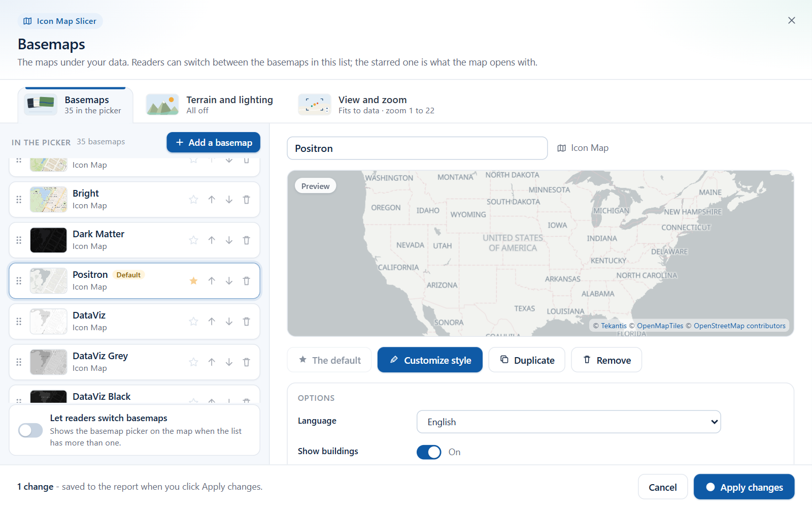812x508 pixels.
Task: Move the Bright basemap up
Action: pyautogui.click(x=212, y=200)
